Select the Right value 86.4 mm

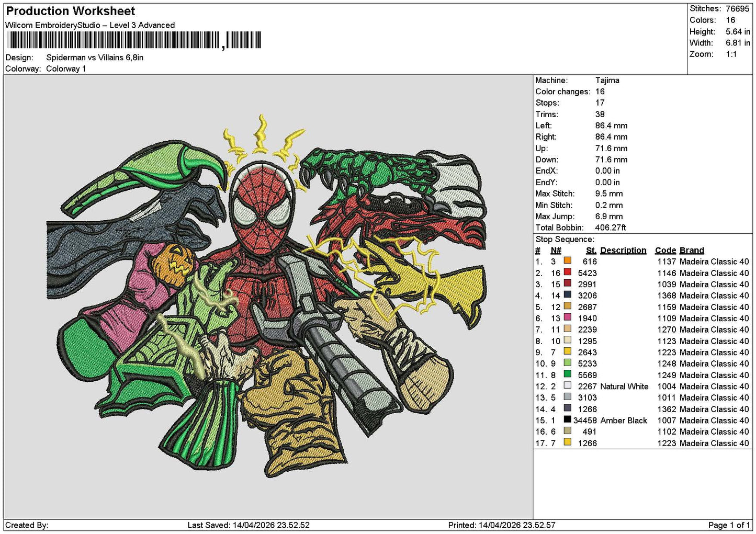(x=612, y=137)
